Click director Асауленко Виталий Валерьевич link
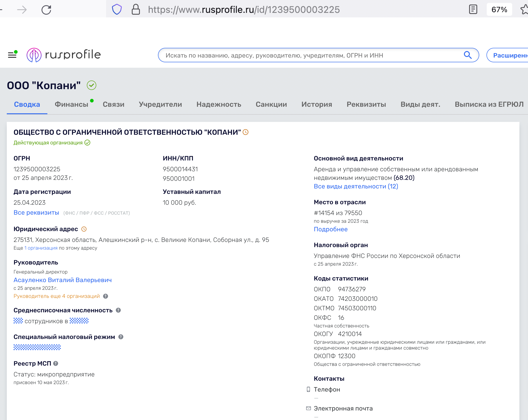The width and height of the screenshot is (528, 420). pyautogui.click(x=63, y=280)
